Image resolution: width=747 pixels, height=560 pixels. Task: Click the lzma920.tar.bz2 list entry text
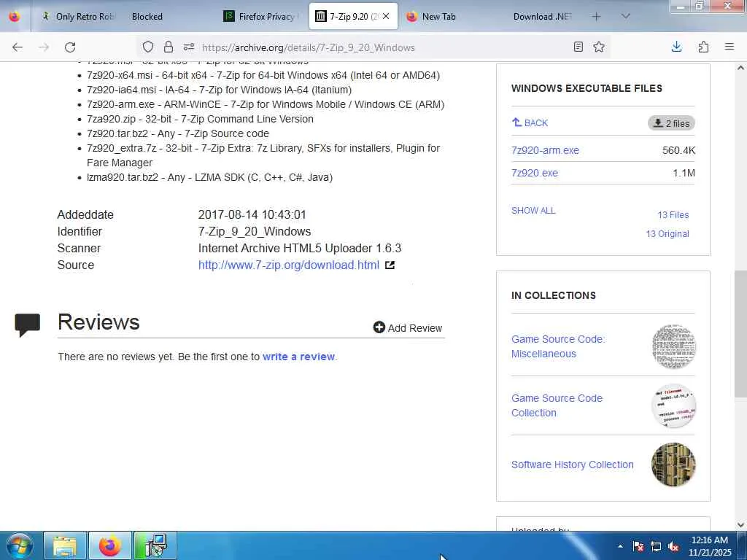(x=209, y=177)
